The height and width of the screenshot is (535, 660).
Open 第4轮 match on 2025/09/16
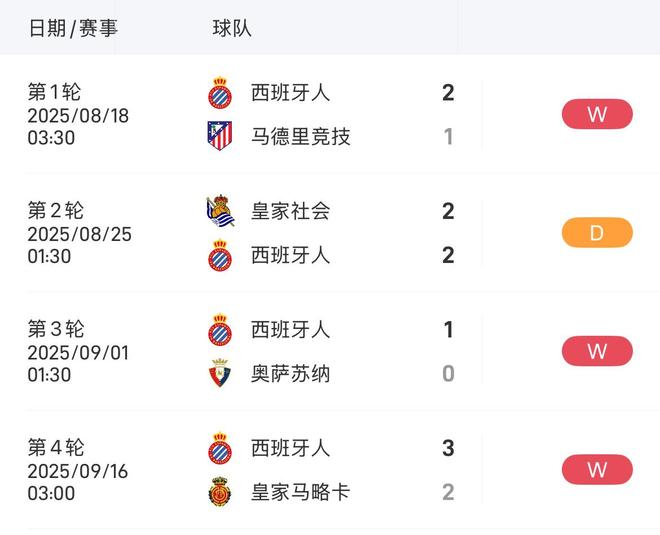(x=78, y=470)
